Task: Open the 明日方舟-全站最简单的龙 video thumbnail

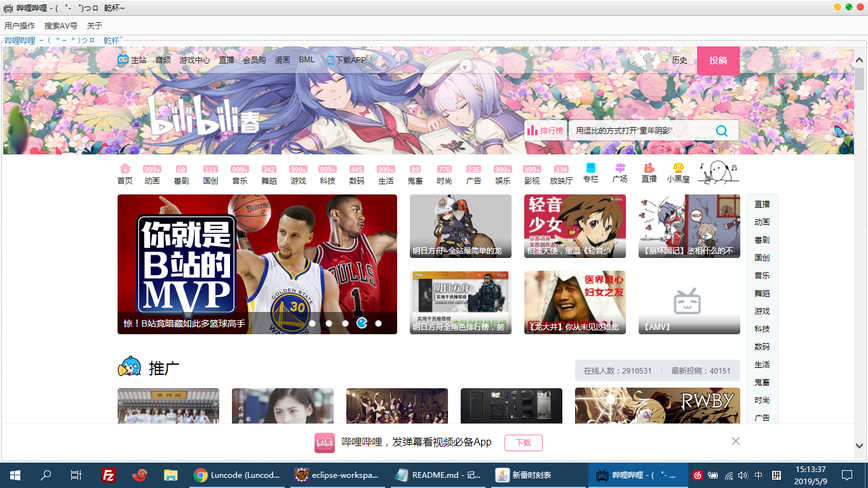Action: click(461, 226)
